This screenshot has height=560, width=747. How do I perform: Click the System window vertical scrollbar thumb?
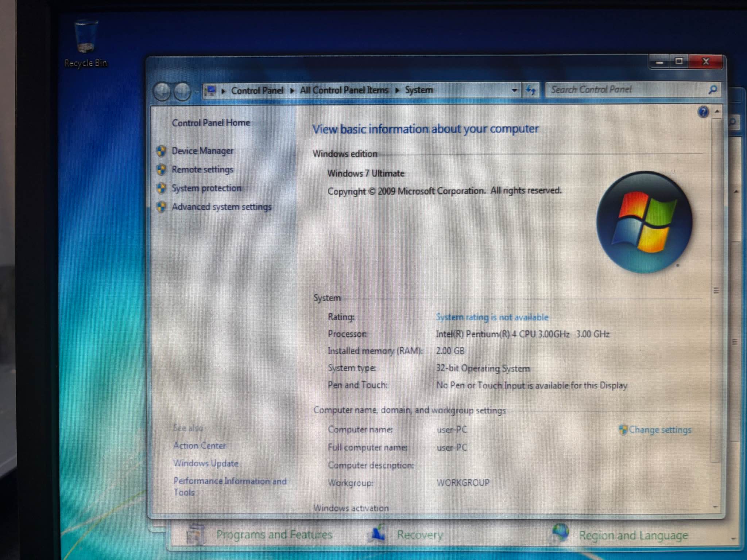coord(716,290)
